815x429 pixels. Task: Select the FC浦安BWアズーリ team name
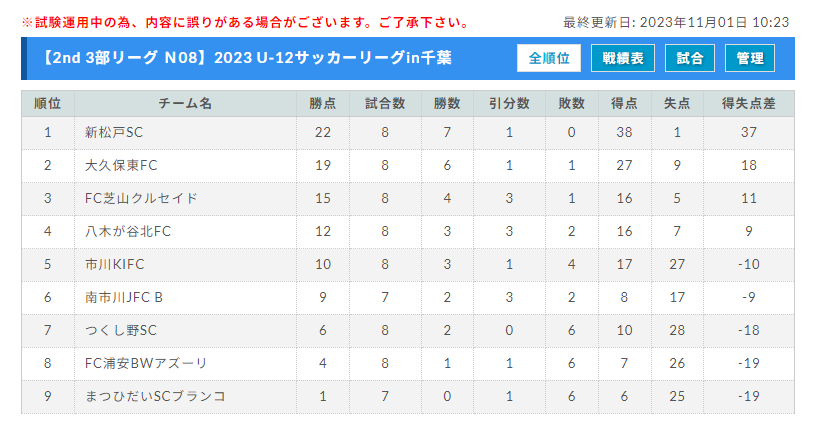pyautogui.click(x=146, y=363)
